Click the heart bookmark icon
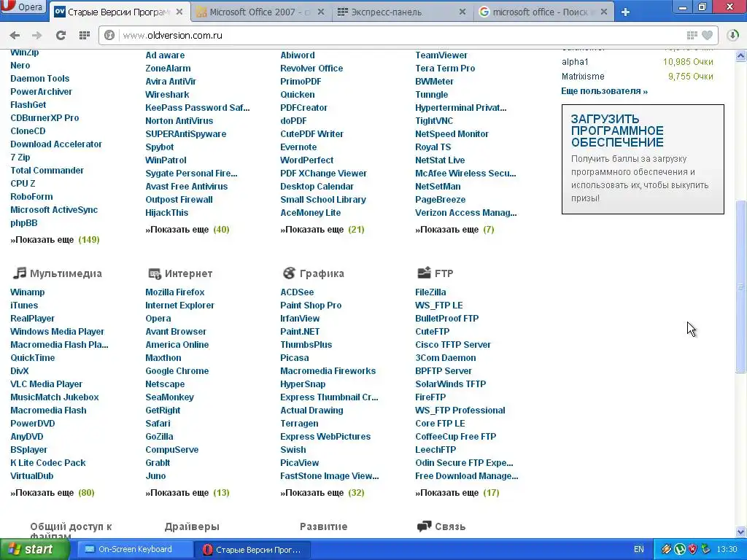This screenshot has width=747, height=560. (x=708, y=35)
